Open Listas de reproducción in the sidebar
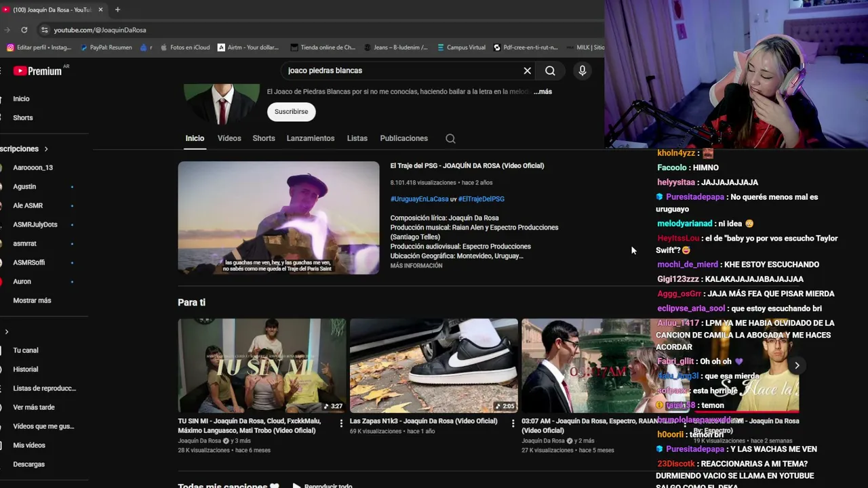Image resolution: width=868 pixels, height=488 pixels. (44, 388)
